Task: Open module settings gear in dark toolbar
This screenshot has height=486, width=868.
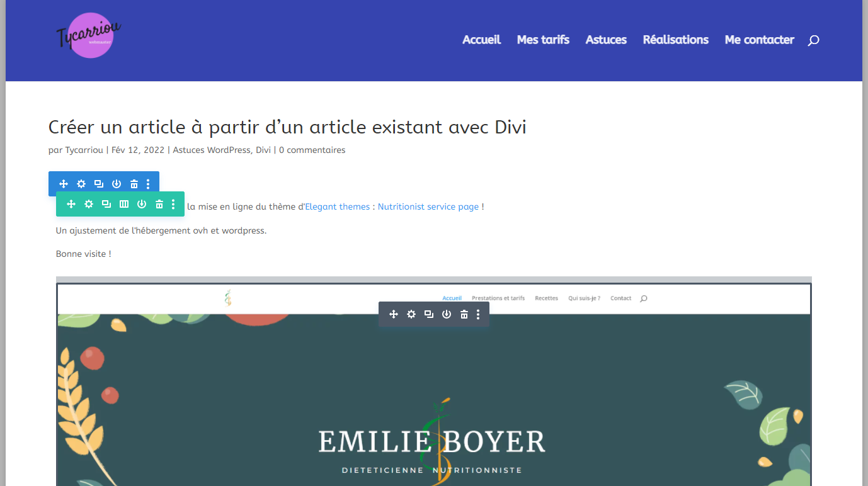Action: tap(411, 314)
